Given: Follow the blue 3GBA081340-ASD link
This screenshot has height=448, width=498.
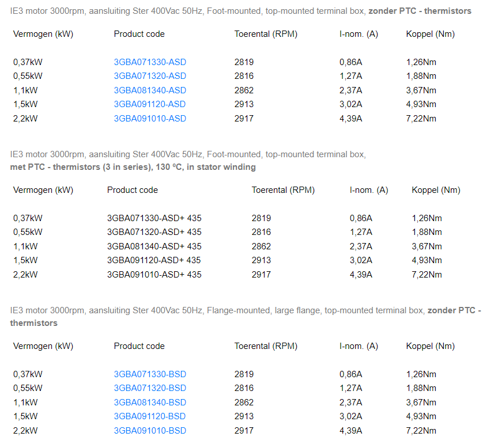Looking at the screenshot, I should 150,90.
